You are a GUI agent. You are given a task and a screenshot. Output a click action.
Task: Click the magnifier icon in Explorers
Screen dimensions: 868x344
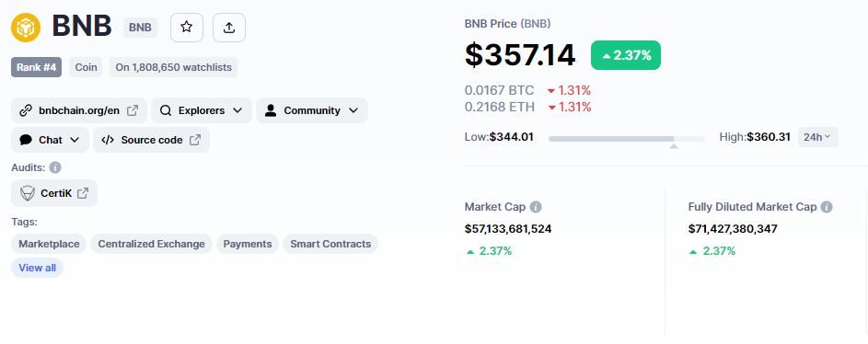(166, 110)
